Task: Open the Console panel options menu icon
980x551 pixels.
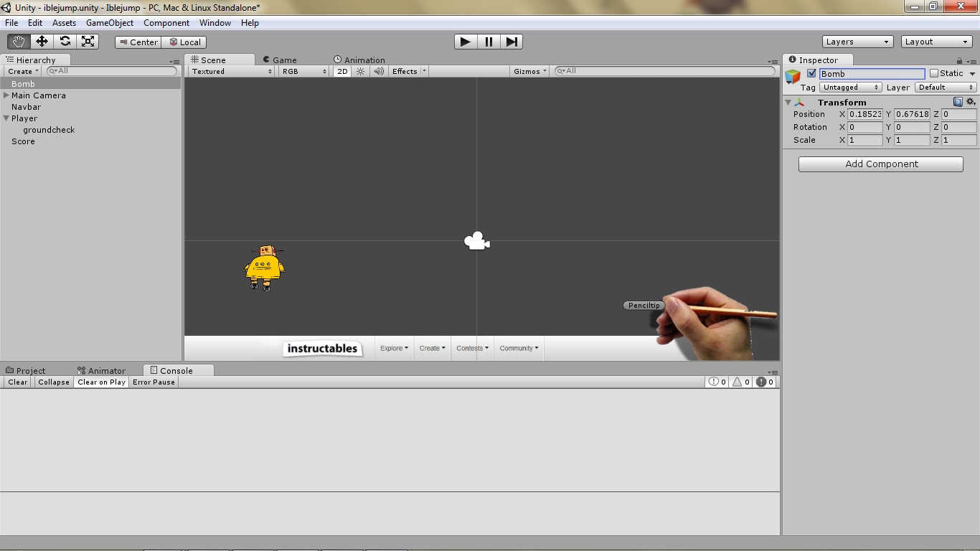Action: click(773, 372)
